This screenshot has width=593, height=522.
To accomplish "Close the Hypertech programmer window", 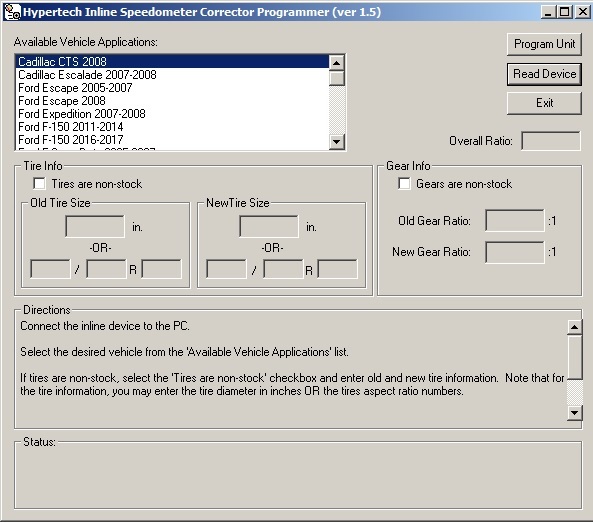I will pos(582,12).
